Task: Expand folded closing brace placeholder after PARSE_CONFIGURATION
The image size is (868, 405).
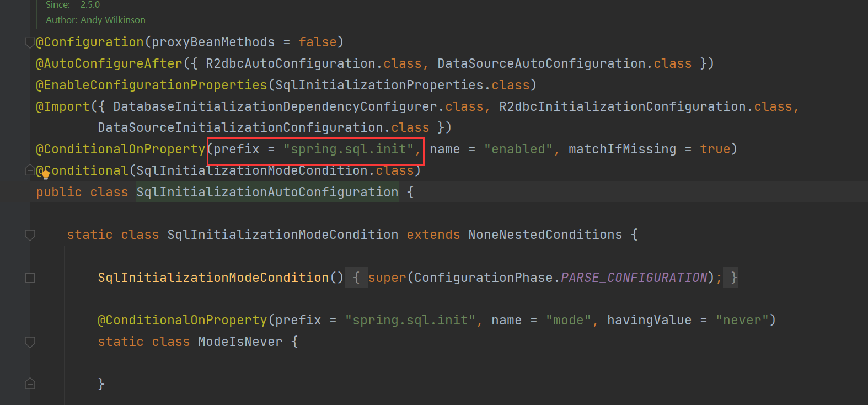Action: pos(731,278)
